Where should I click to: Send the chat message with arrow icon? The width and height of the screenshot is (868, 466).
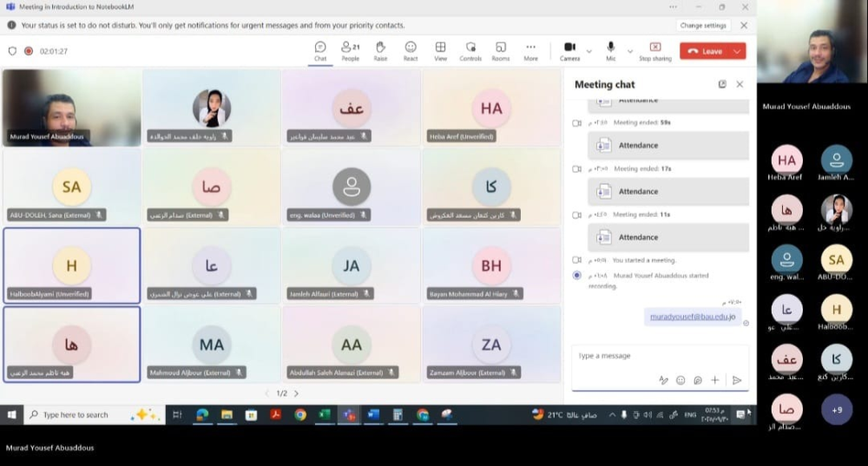737,380
